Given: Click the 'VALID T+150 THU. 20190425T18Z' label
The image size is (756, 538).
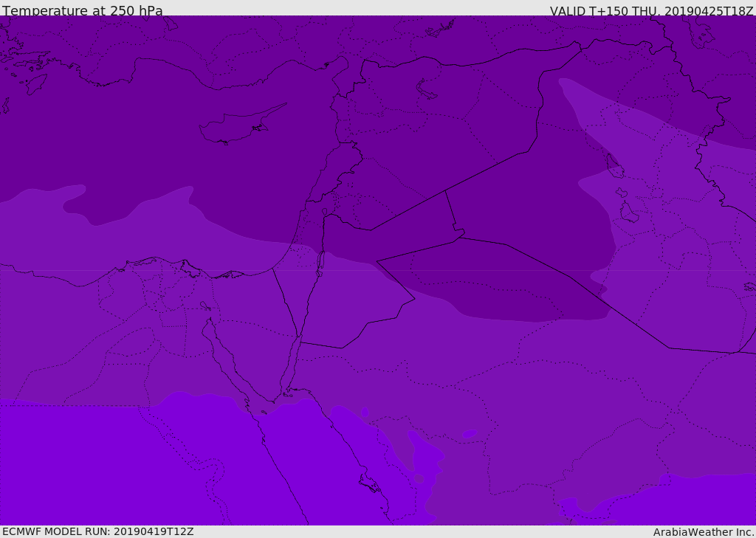Looking at the screenshot, I should (x=651, y=10).
